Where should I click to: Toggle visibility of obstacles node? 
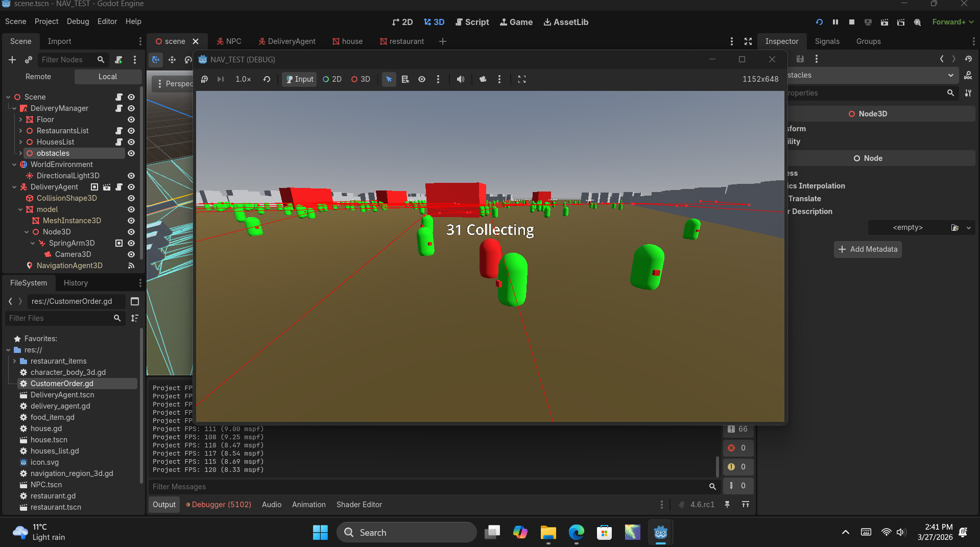click(131, 153)
